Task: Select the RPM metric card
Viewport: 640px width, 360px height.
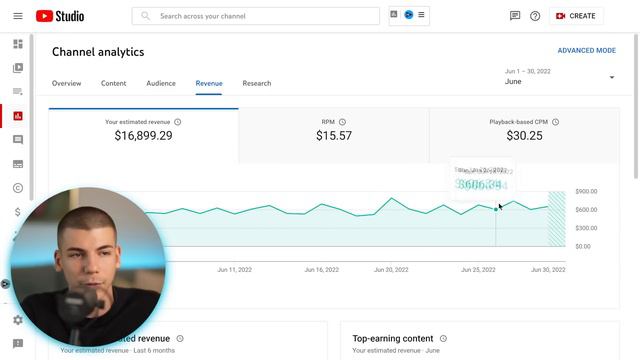Action: 334,136
